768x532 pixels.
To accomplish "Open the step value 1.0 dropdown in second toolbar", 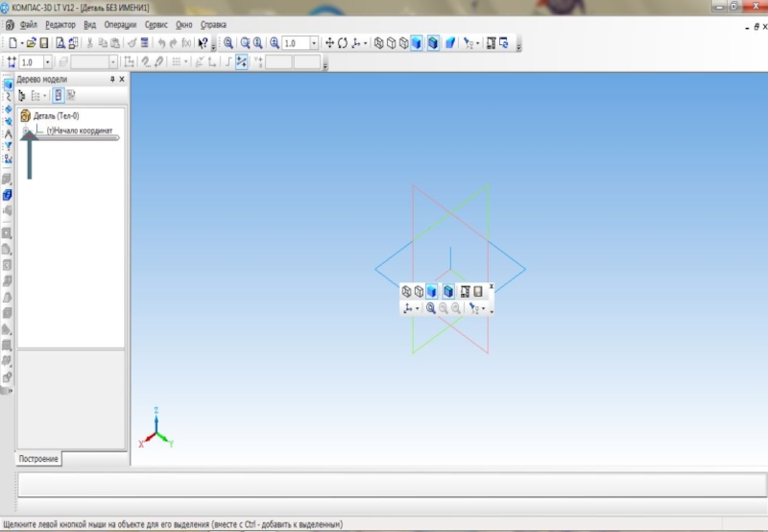I will pos(47,62).
